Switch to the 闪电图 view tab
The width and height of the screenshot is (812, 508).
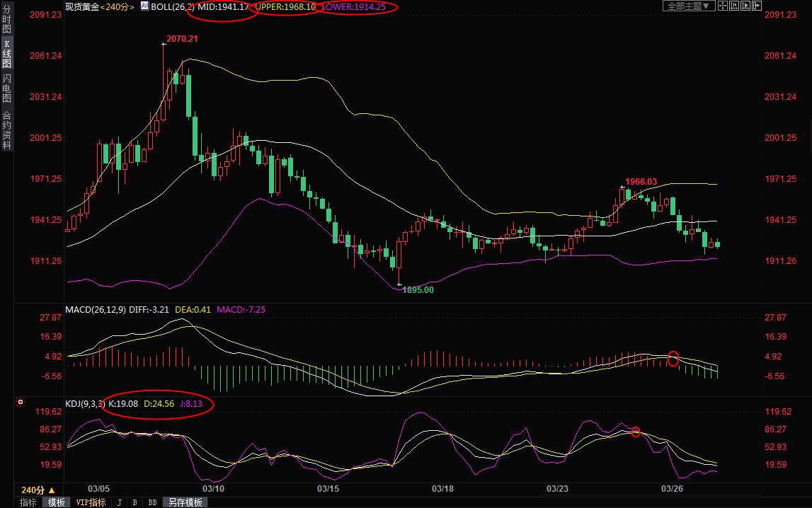click(6, 88)
